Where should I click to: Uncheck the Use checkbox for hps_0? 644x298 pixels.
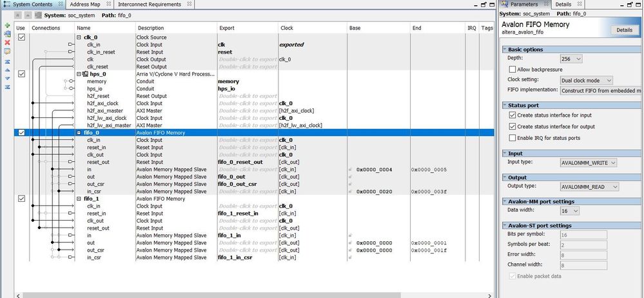pos(21,74)
